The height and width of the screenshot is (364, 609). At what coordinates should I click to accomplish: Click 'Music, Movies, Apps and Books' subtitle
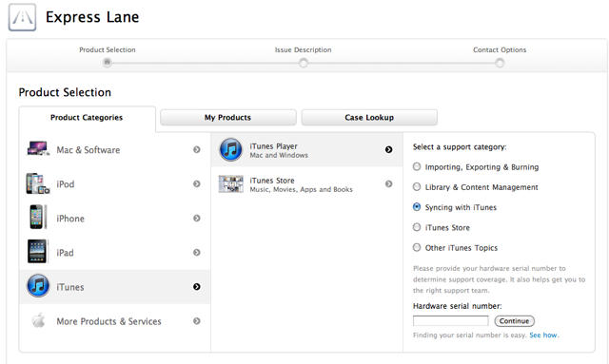coord(301,189)
